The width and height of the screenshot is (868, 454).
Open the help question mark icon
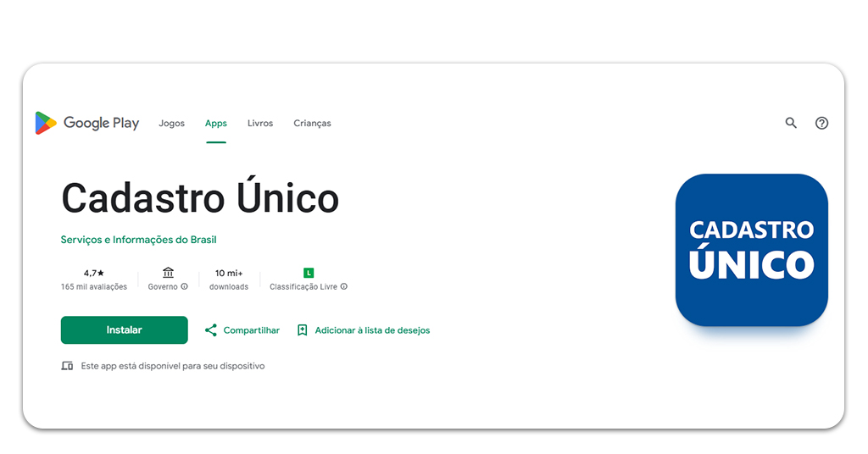pyautogui.click(x=821, y=123)
